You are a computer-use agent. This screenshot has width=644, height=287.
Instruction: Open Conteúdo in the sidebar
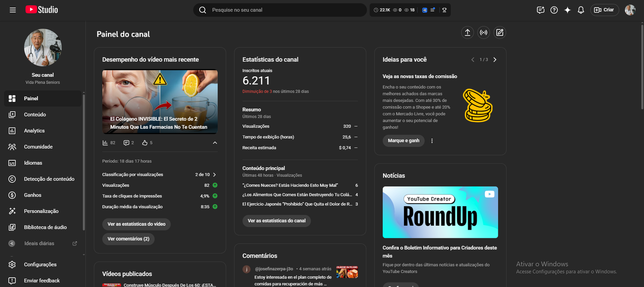click(x=35, y=115)
